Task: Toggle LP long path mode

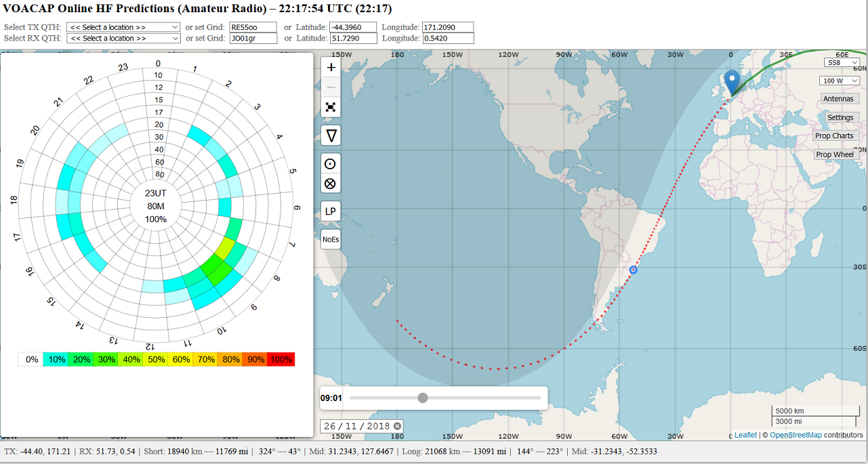Action: tap(331, 211)
